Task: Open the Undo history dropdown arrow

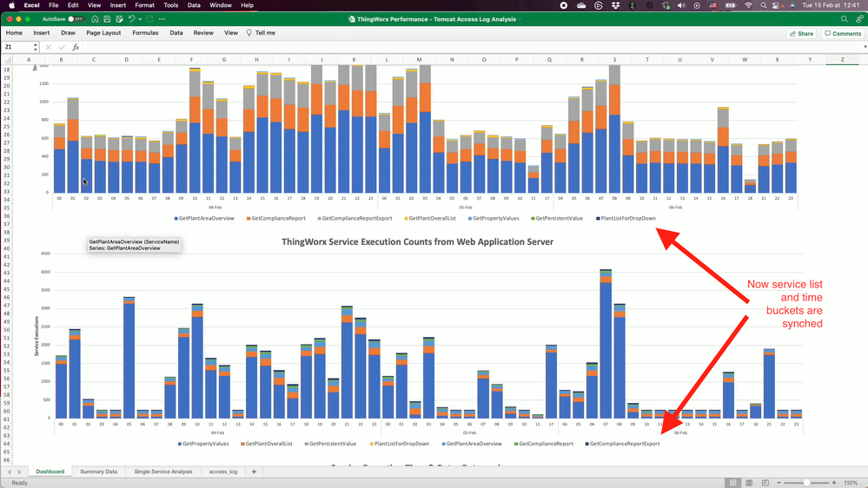Action: pos(140,19)
